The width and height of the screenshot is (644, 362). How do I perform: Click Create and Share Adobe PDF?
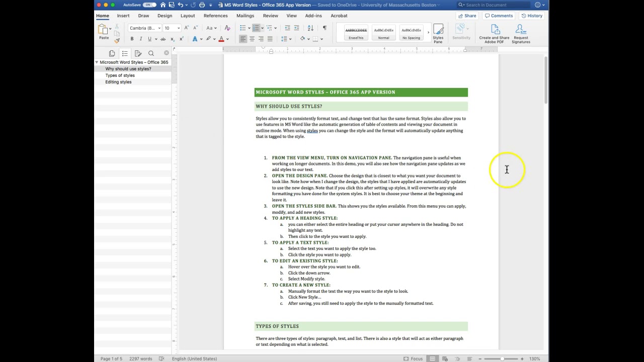tap(494, 34)
